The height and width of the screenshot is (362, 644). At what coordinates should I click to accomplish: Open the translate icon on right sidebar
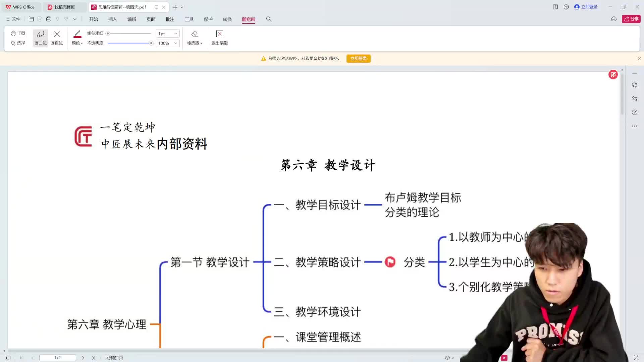pos(634,84)
